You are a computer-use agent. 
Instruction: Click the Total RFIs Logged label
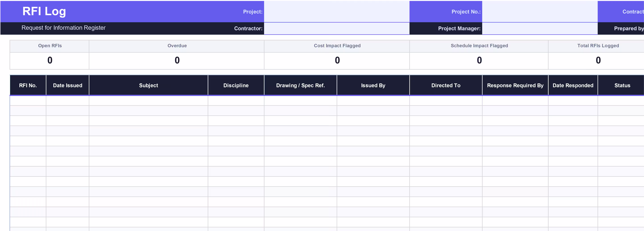coord(598,46)
